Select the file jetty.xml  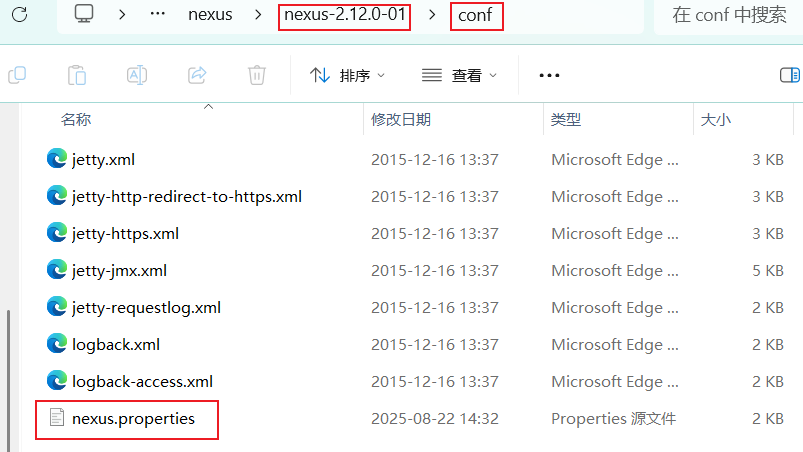pyautogui.click(x=103, y=160)
